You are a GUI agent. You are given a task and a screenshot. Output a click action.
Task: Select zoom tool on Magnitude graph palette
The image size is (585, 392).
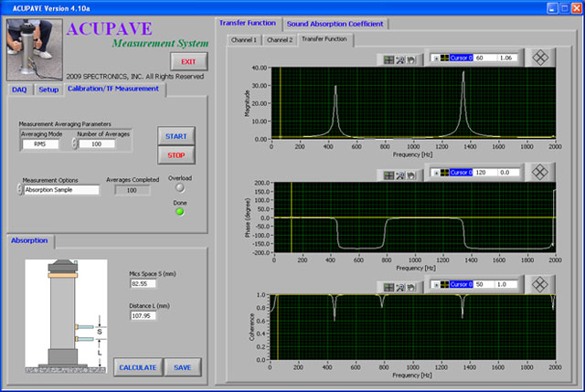[400, 59]
